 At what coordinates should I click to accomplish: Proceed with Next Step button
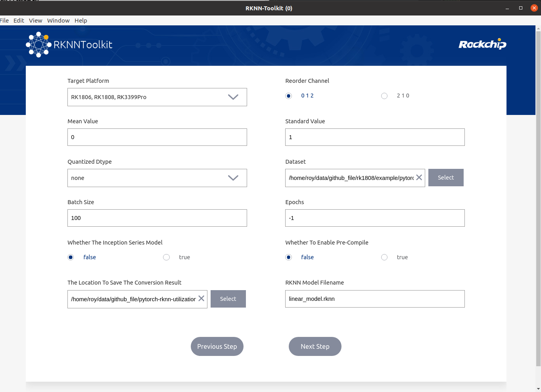315,346
